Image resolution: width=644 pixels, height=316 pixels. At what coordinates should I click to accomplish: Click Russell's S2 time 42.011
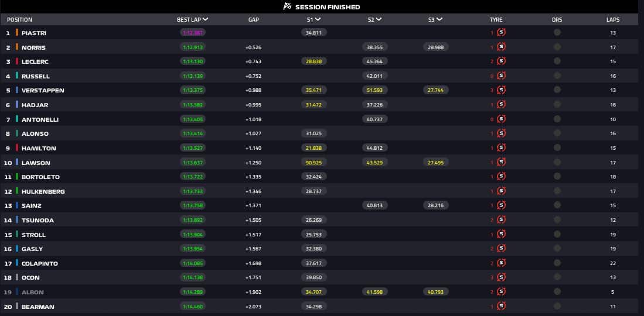(x=374, y=76)
